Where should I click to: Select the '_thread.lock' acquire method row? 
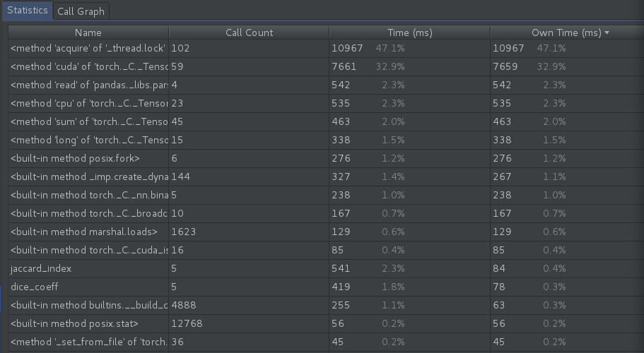[x=88, y=48]
